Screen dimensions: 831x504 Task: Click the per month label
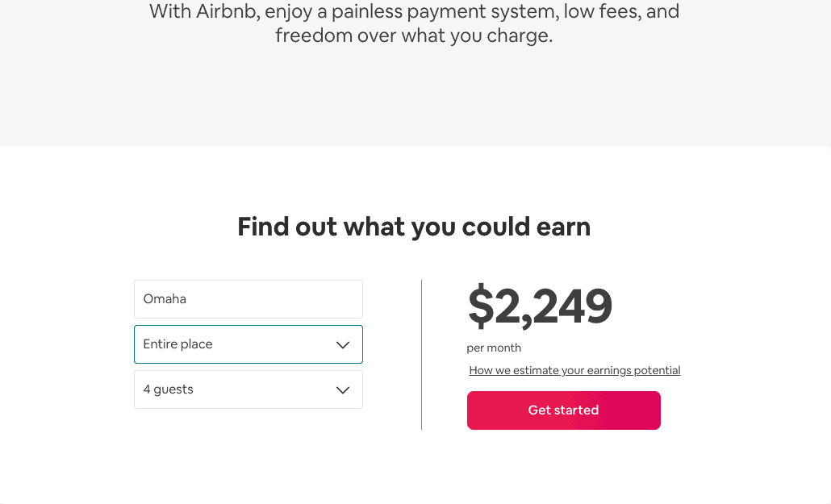point(494,348)
